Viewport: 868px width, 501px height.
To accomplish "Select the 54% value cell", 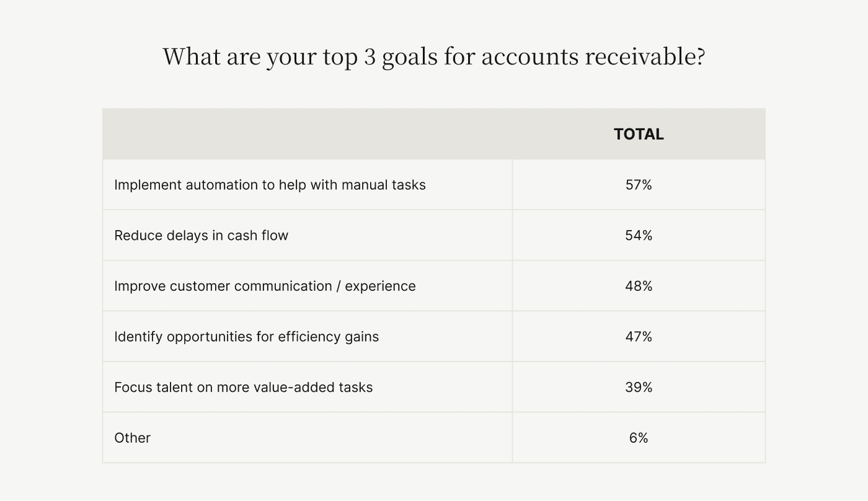I will pos(639,236).
